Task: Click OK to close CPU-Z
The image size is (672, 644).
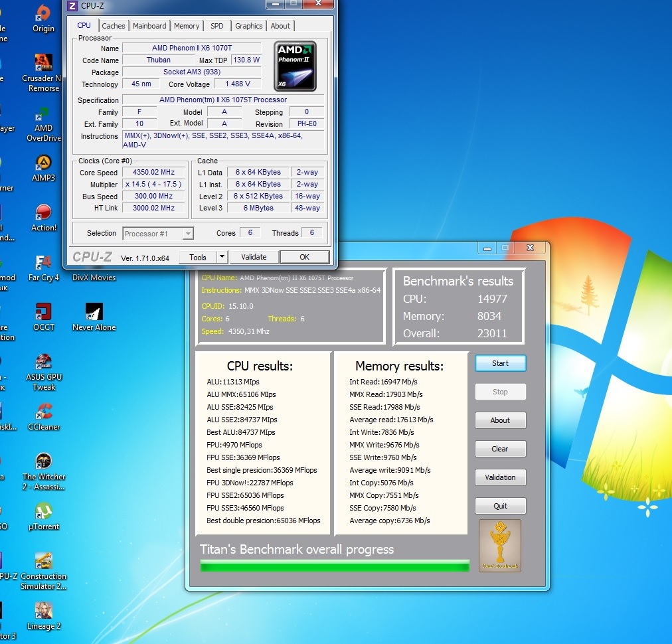Action: [304, 257]
